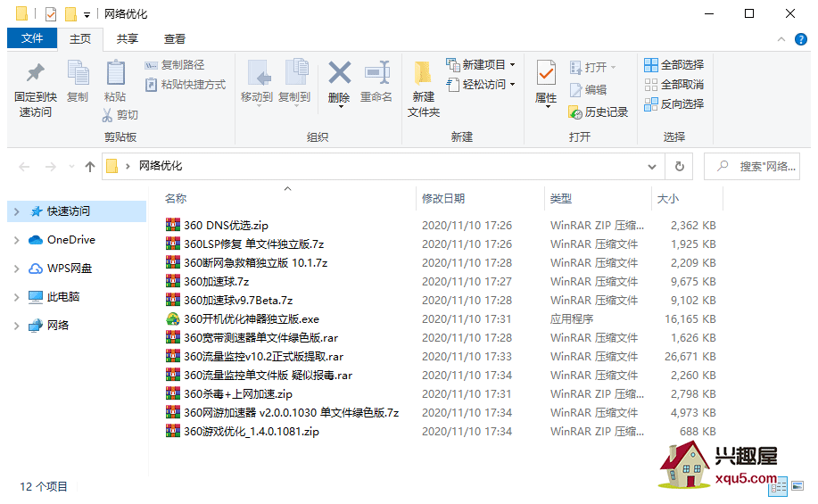
Task: Open the File (文件) tab
Action: point(32,38)
